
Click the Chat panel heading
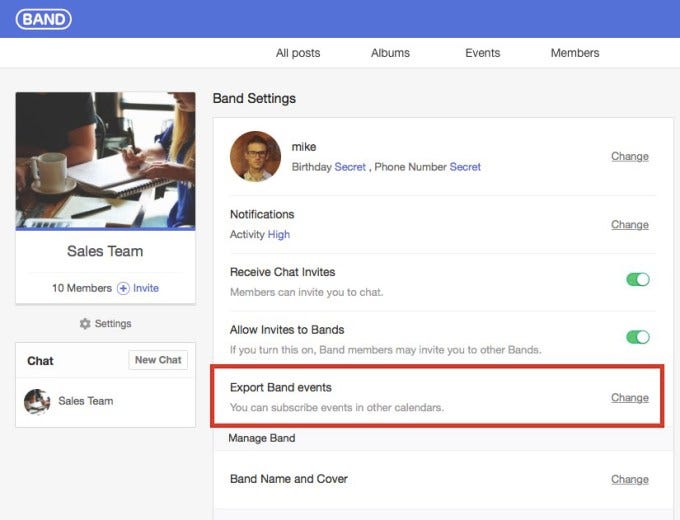[x=40, y=361]
